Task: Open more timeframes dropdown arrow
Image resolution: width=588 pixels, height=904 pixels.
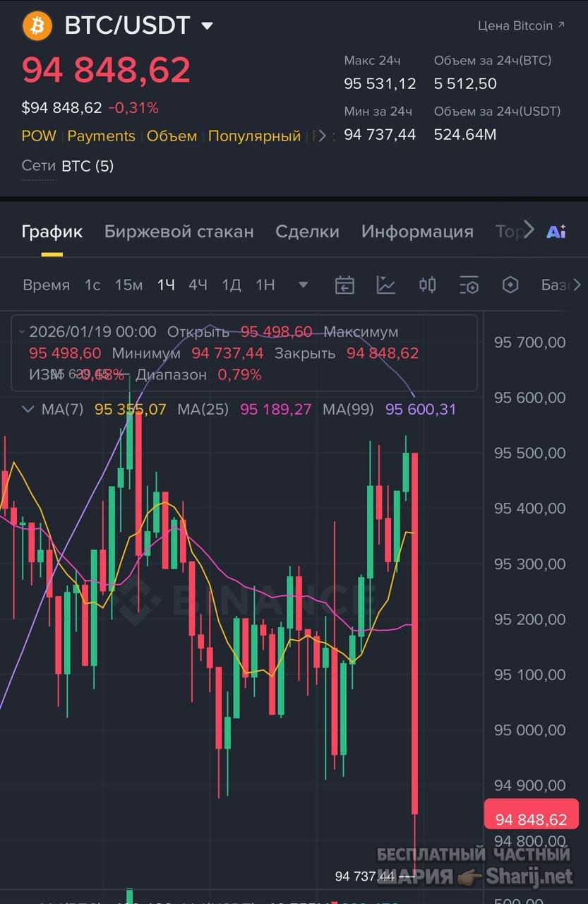Action: coord(304,285)
